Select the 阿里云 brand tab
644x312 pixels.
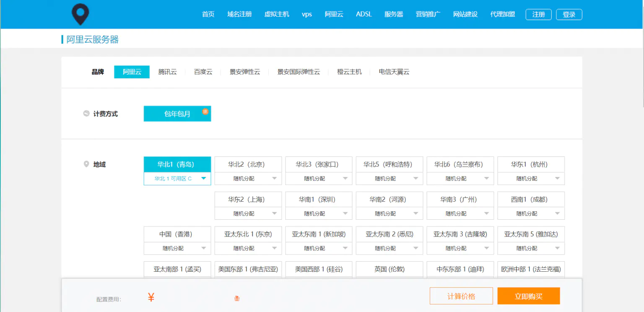pos(132,72)
